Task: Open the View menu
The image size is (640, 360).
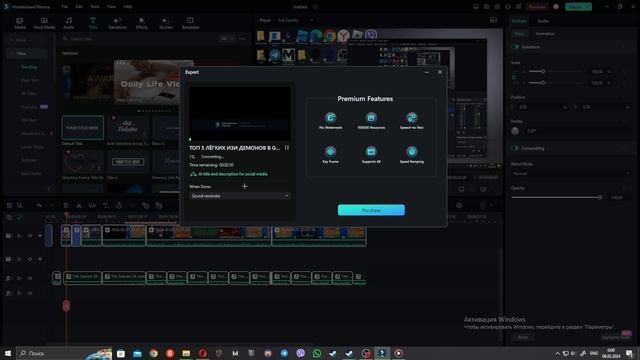Action: 111,7
